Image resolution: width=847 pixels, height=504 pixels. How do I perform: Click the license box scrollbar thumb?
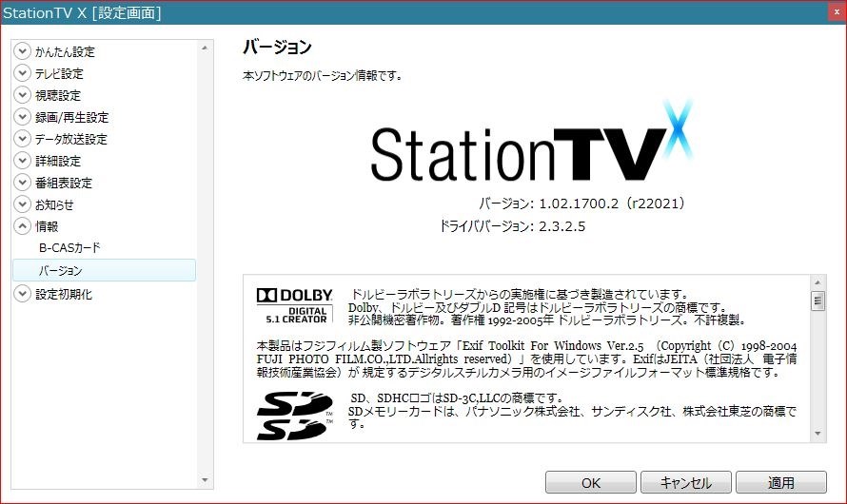pyautogui.click(x=817, y=300)
